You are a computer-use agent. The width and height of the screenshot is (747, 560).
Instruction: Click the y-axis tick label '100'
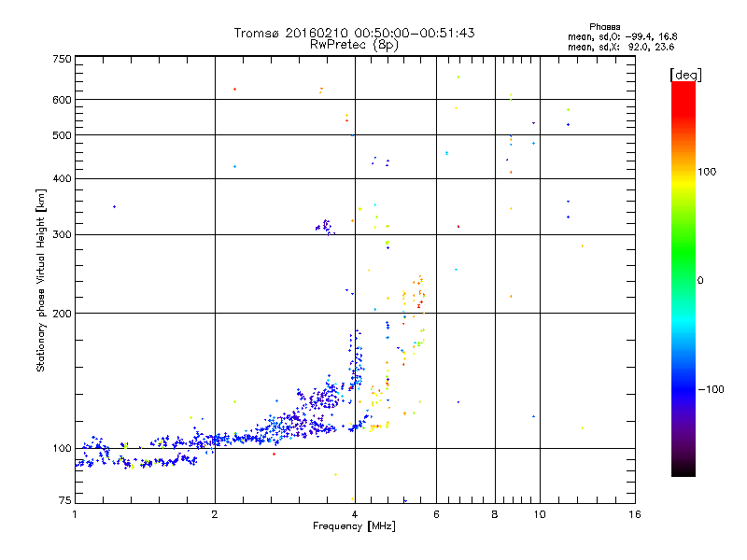[x=62, y=449]
